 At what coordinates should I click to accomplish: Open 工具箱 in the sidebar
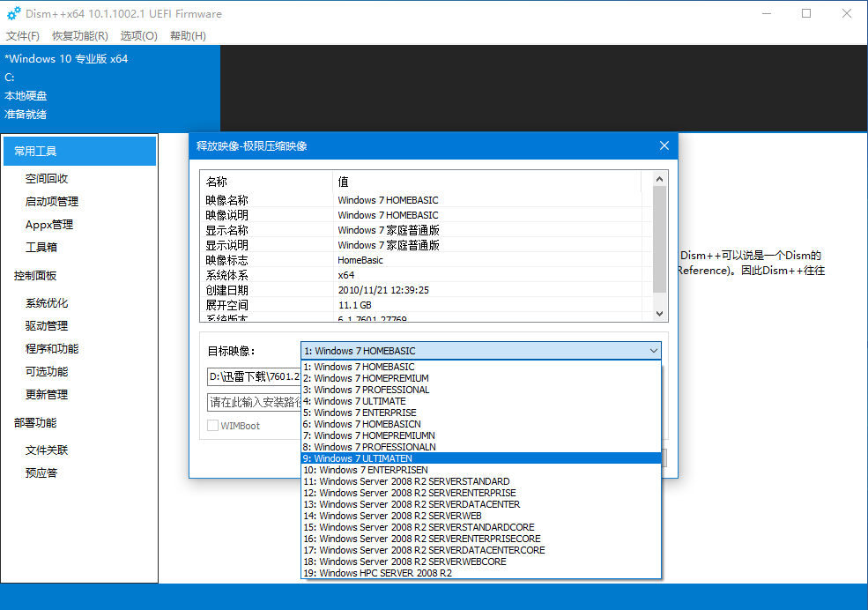pos(41,247)
